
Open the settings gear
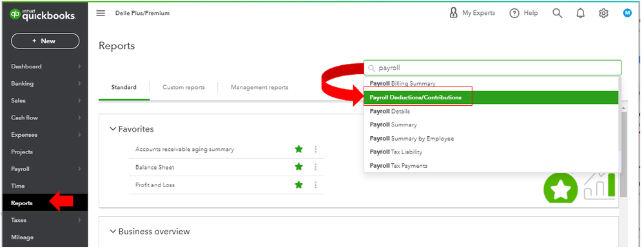coord(603,13)
